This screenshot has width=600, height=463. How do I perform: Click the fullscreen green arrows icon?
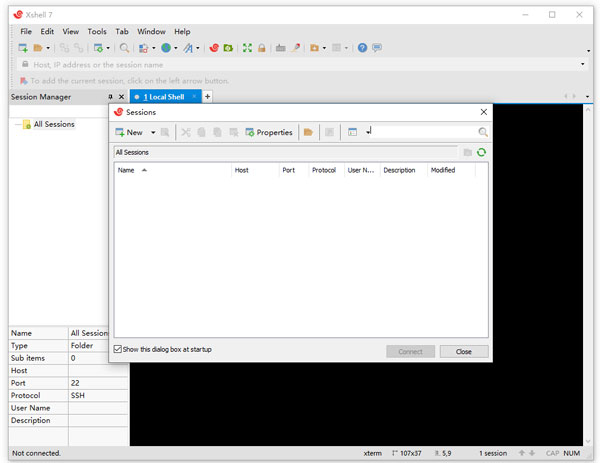[x=246, y=48]
